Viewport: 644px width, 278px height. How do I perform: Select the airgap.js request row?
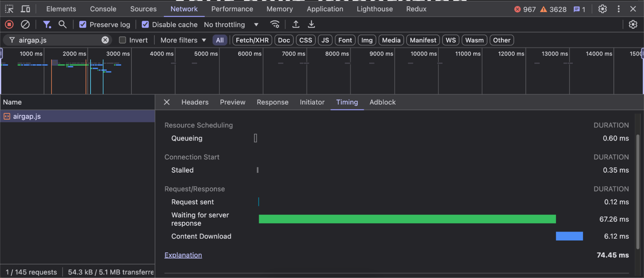77,116
